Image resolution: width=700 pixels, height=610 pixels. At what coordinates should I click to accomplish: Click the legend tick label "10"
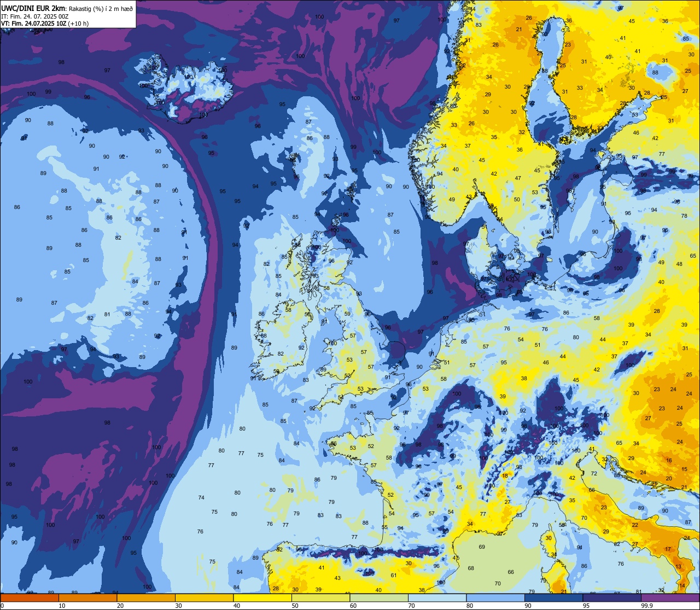pyautogui.click(x=62, y=606)
